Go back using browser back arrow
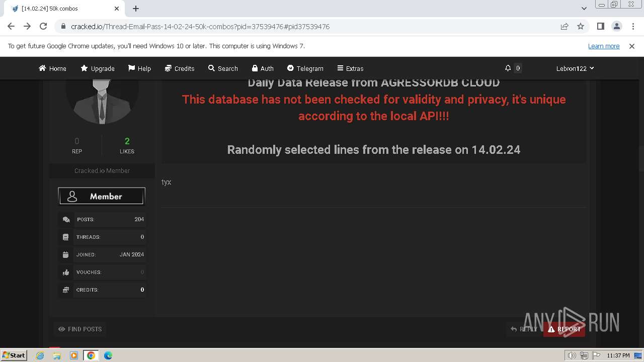644x362 pixels. (11, 26)
